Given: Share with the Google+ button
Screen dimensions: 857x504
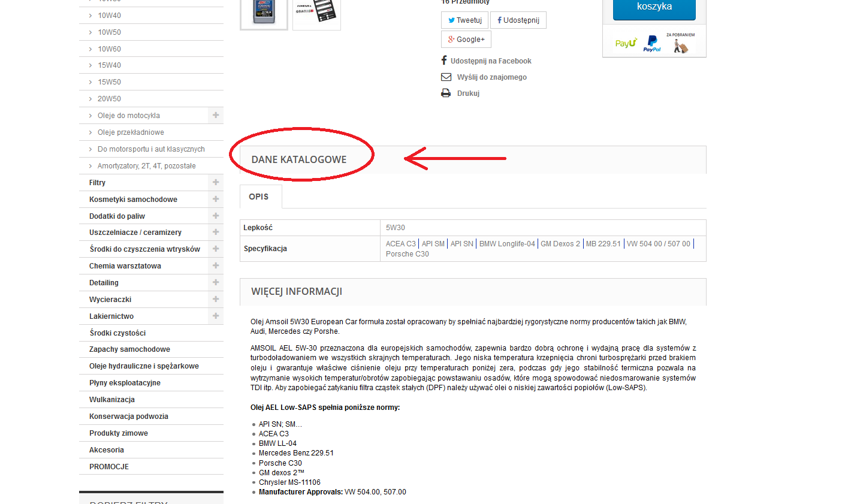Looking at the screenshot, I should pos(466,40).
